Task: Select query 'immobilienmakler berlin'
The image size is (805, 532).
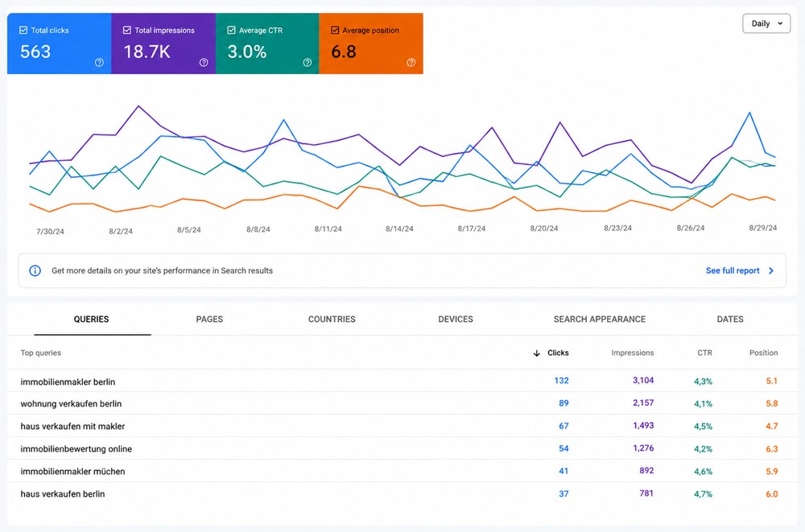Action: click(x=68, y=381)
